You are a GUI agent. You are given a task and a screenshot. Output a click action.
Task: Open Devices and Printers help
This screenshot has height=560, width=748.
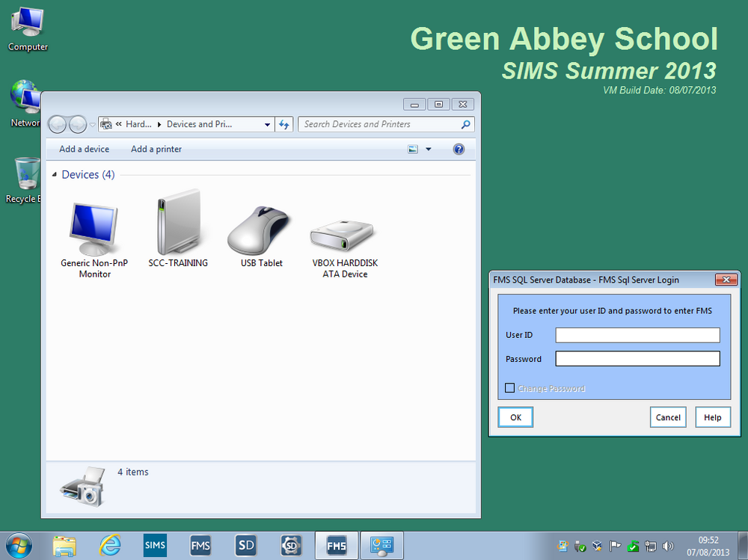pyautogui.click(x=459, y=150)
